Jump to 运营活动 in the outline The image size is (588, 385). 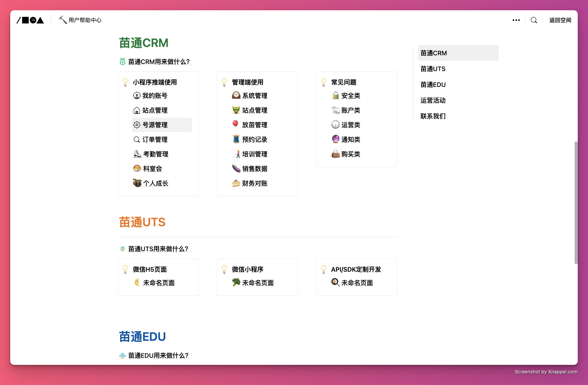[x=458, y=100]
